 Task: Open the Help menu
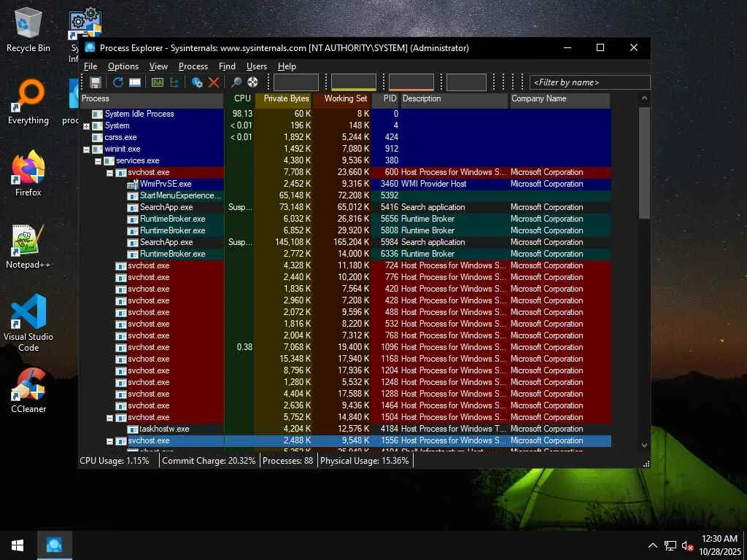pos(287,66)
